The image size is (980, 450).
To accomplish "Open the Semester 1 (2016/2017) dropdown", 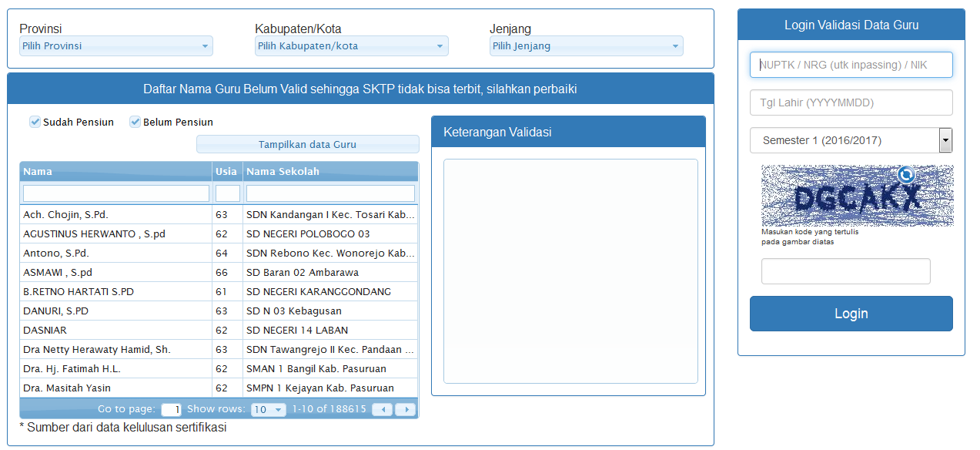I will [x=851, y=140].
